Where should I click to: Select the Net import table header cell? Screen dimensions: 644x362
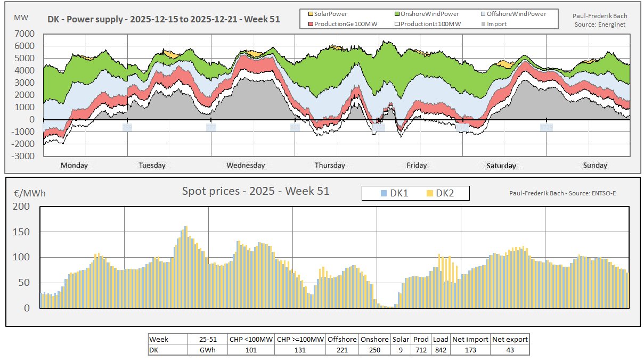(x=470, y=339)
